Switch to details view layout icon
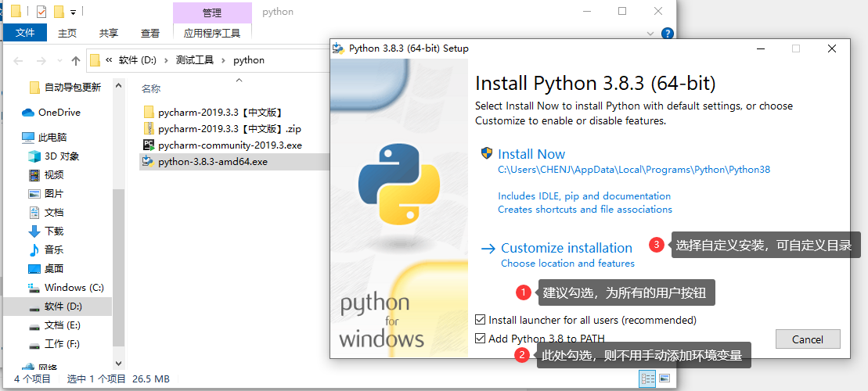 tap(648, 378)
